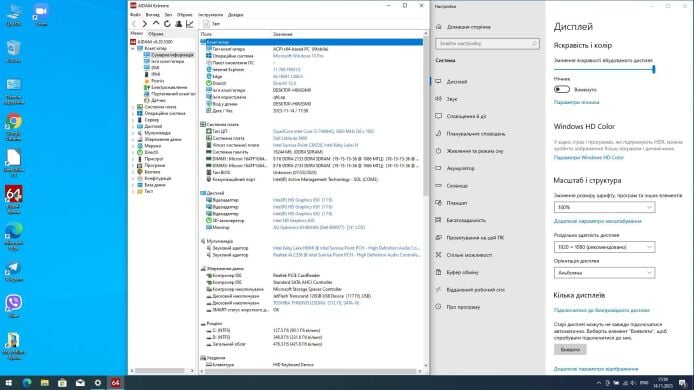The height and width of the screenshot is (390, 694).
Task: Expand the Мережа tree node
Action: [x=133, y=146]
